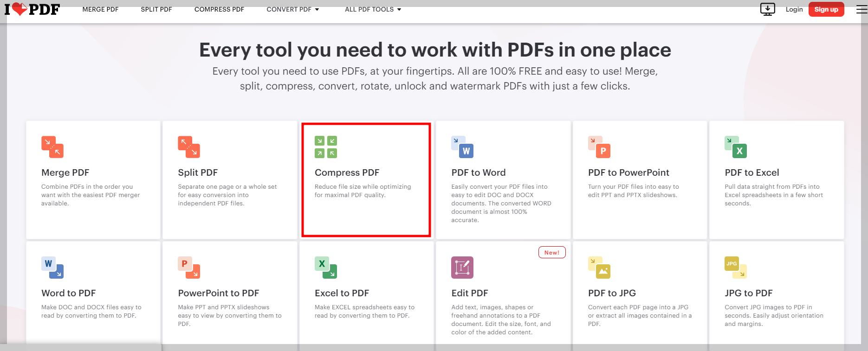Select the Edit PDF card title
The image size is (868, 351).
tap(470, 293)
